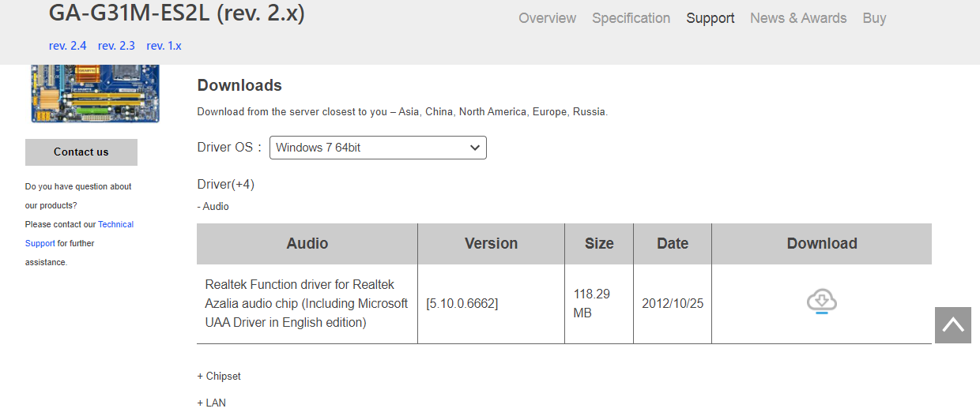This screenshot has width=980, height=416.
Task: Click the Download column header
Action: pos(821,244)
